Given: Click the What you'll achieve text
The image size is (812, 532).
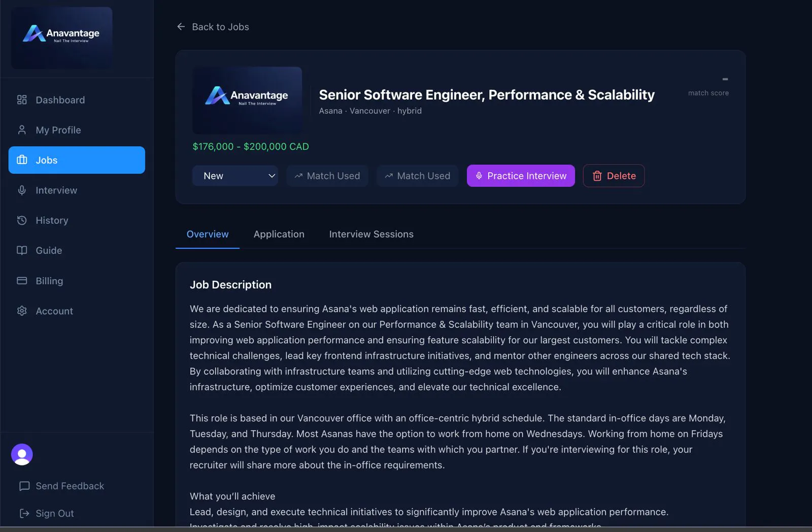Looking at the screenshot, I should 232,496.
